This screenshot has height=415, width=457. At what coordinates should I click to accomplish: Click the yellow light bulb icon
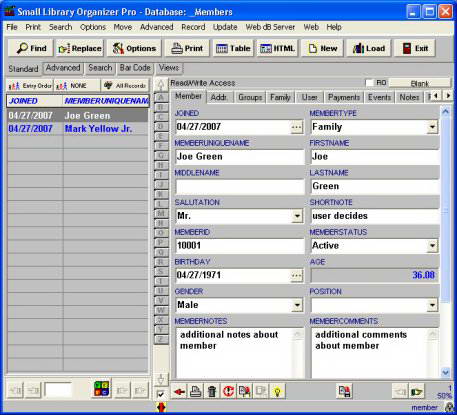coord(277,391)
